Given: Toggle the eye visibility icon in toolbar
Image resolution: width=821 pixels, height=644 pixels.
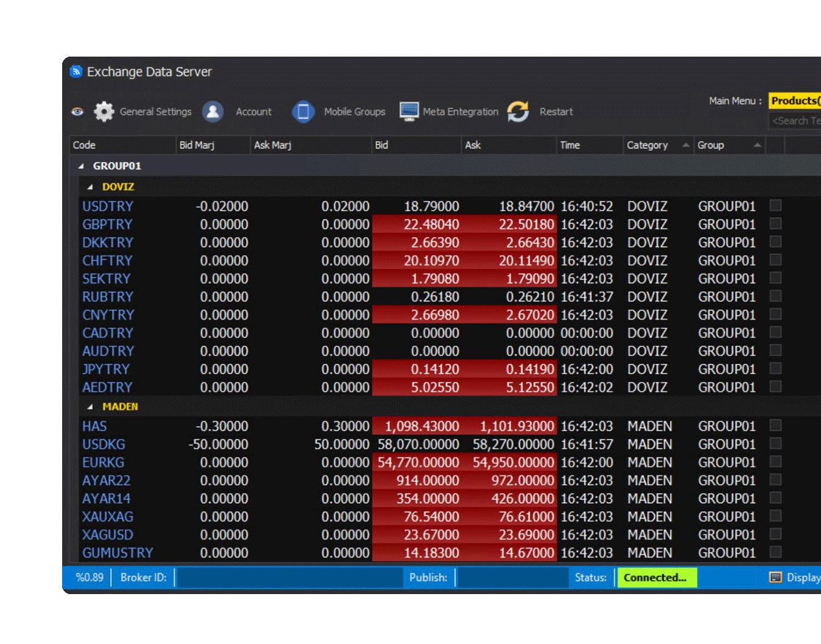Looking at the screenshot, I should (x=77, y=111).
